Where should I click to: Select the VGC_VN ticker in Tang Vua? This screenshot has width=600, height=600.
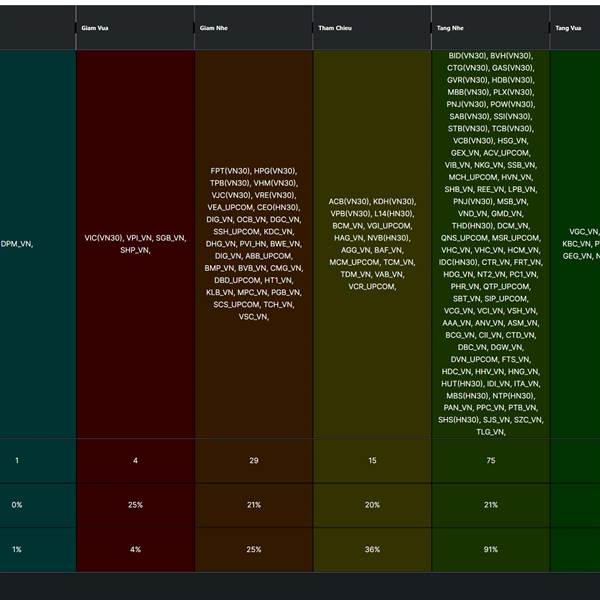[x=584, y=232]
